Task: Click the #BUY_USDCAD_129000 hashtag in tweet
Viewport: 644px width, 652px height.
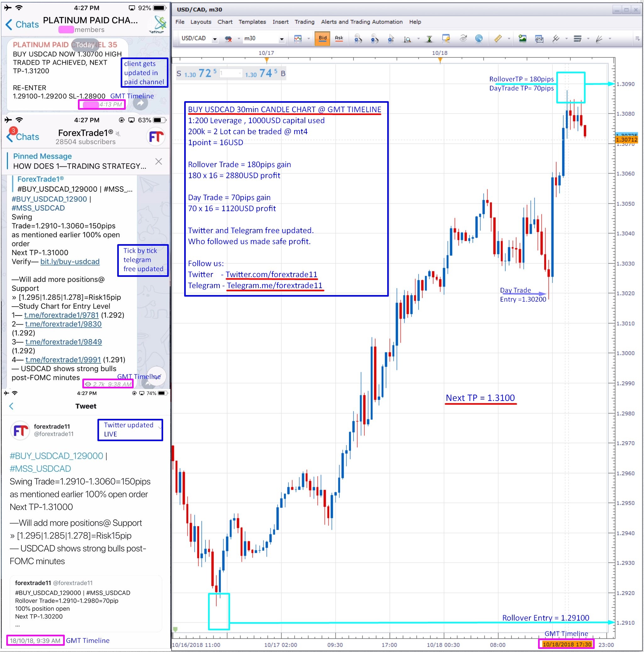Action: [x=56, y=456]
